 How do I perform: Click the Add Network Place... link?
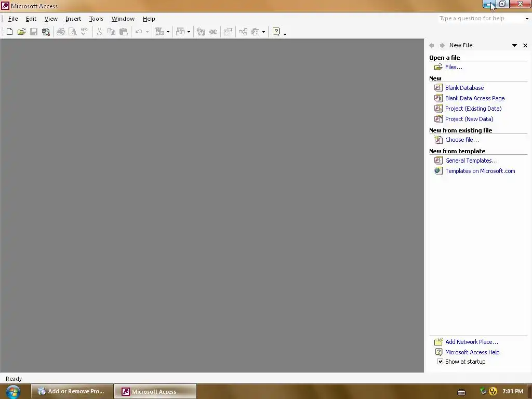[x=472, y=342]
